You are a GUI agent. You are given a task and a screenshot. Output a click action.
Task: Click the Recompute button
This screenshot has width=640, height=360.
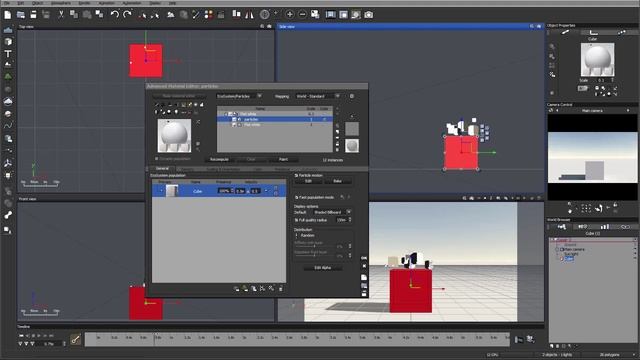[x=220, y=159]
